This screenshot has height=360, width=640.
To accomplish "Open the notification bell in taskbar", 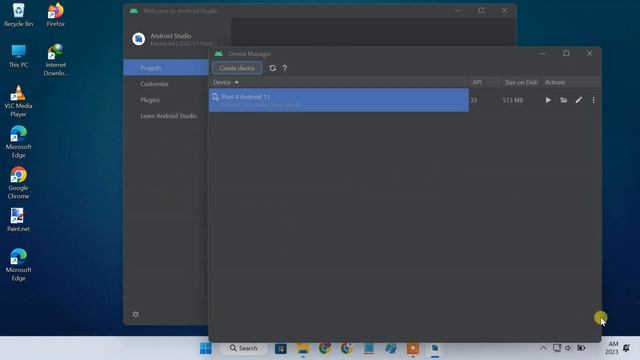I will tap(627, 348).
